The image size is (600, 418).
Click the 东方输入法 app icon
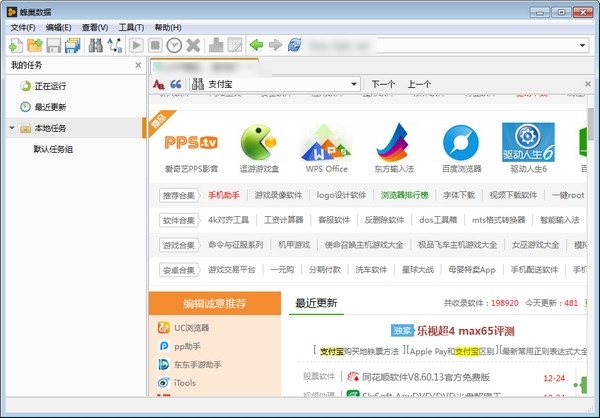394,142
